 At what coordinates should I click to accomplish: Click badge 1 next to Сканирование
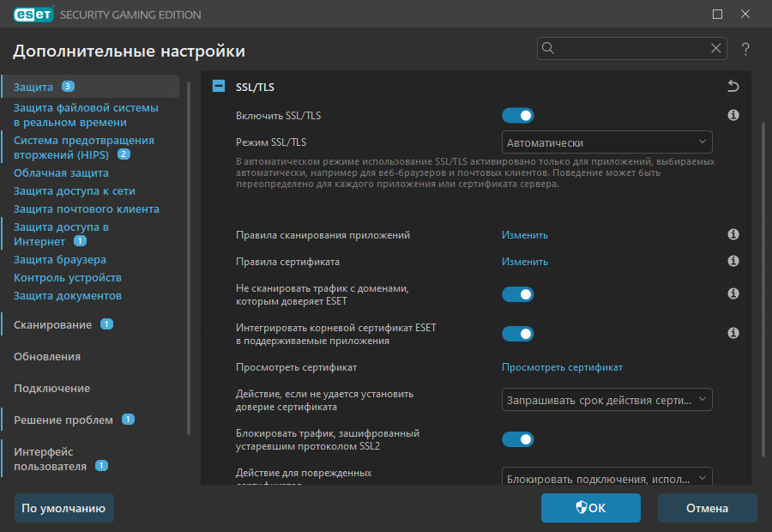(106, 324)
